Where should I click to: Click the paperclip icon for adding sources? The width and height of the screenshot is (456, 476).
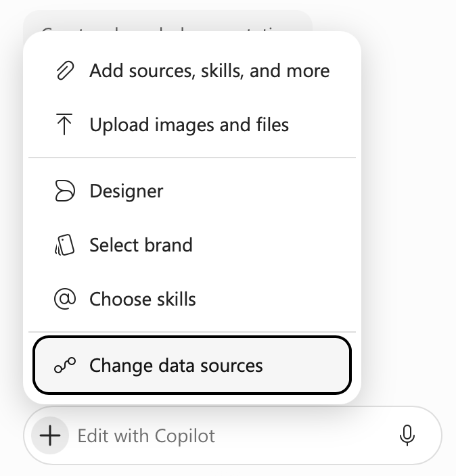65,70
